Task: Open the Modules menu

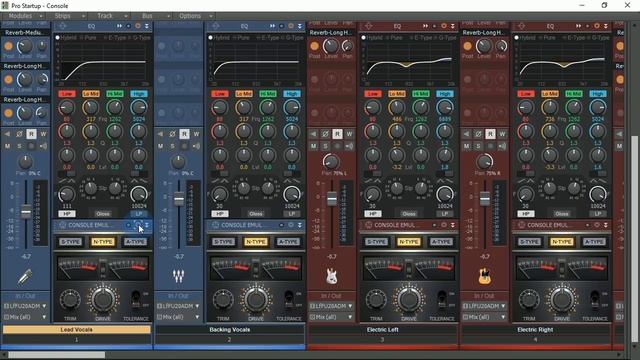Action: click(24, 16)
